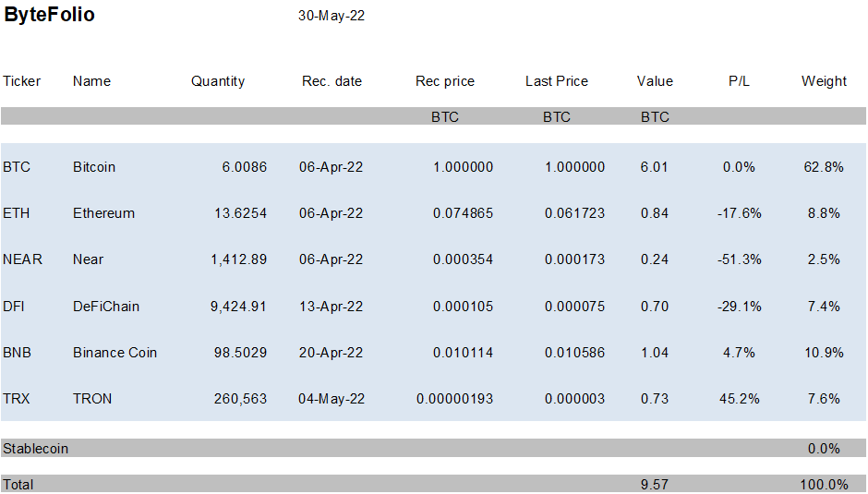Viewport: 868px width, 494px height.
Task: Select the 30-May-22 date cell
Action: pyautogui.click(x=332, y=16)
